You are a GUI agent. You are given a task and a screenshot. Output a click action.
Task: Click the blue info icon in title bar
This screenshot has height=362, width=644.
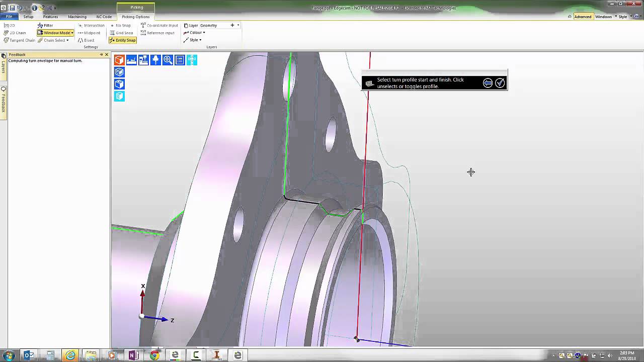coord(34,8)
